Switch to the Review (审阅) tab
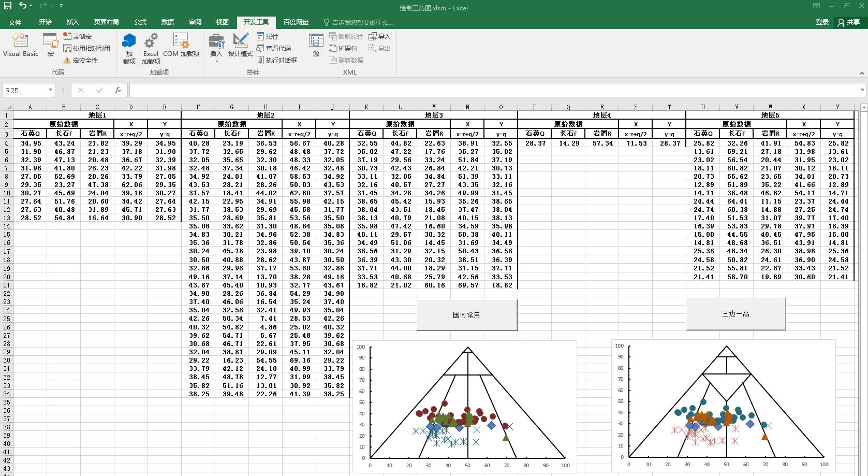This screenshot has height=476, width=868. (195, 22)
